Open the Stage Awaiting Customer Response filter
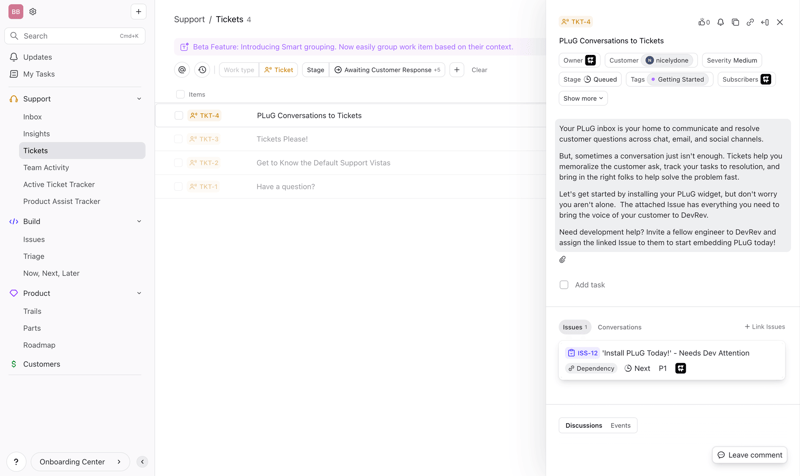This screenshot has height=476, width=800. (x=373, y=70)
